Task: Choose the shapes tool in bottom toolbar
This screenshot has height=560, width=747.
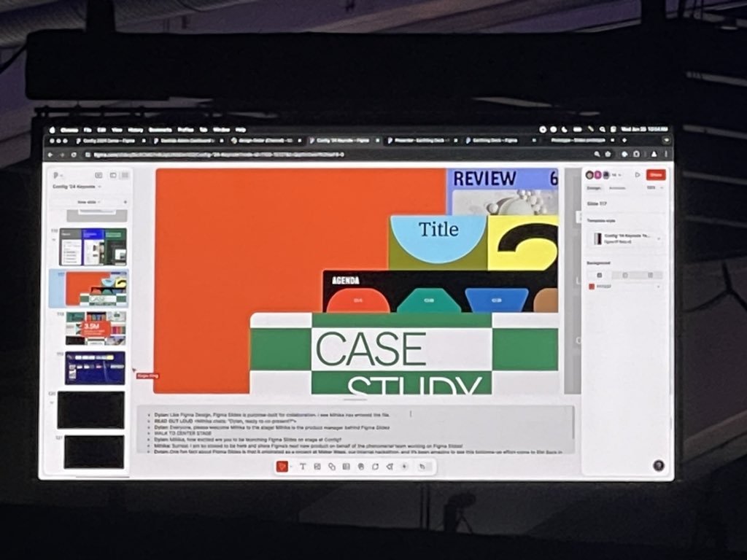Action: click(x=332, y=467)
